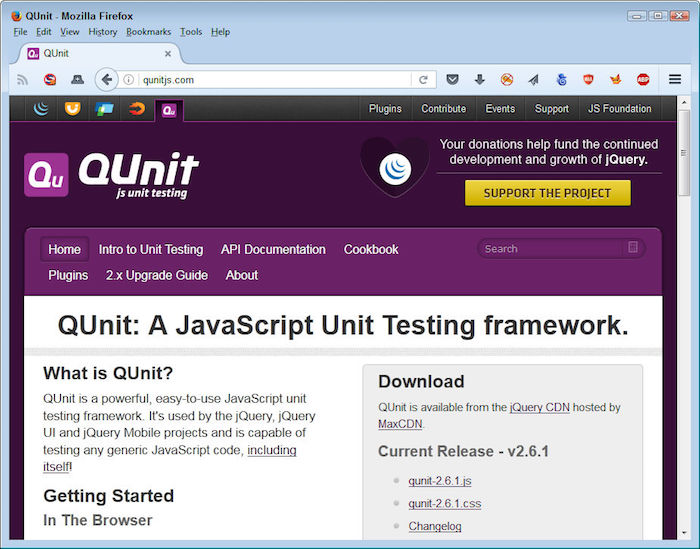700x549 pixels.
Task: Open the Edit menu
Action: [43, 32]
